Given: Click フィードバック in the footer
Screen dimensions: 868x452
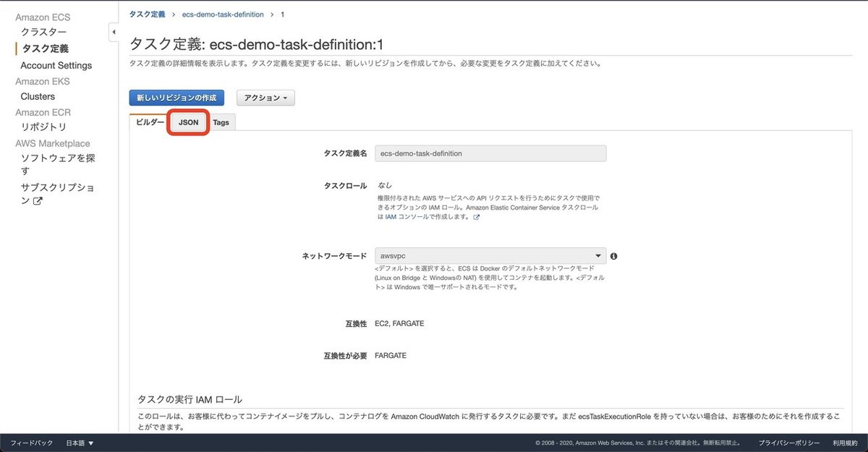Looking at the screenshot, I should (x=31, y=443).
